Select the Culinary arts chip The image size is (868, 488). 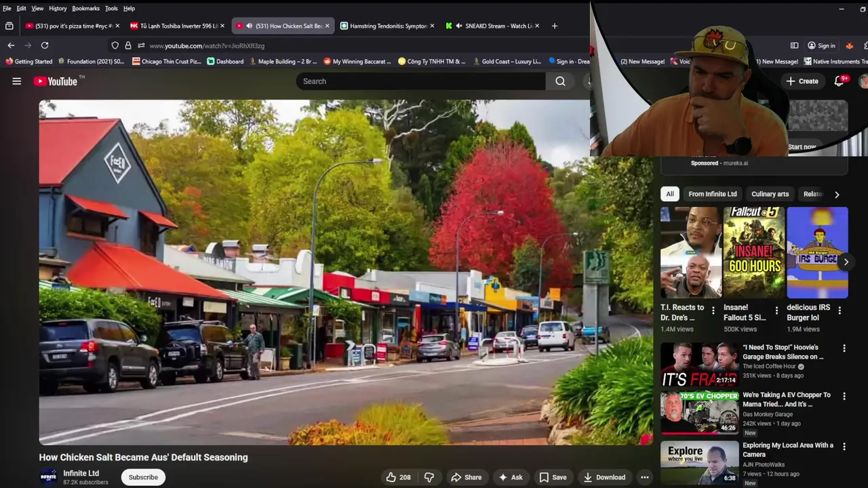pos(770,194)
